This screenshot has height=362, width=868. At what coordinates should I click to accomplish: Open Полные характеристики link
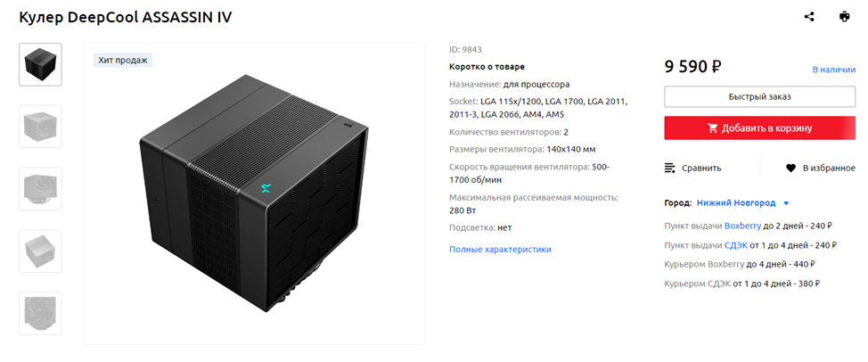point(500,249)
